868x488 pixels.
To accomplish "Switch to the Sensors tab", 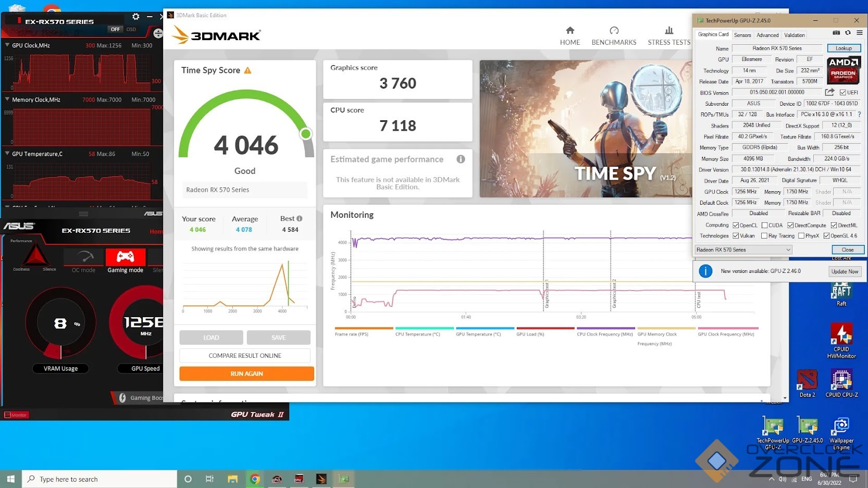I will pos(742,35).
